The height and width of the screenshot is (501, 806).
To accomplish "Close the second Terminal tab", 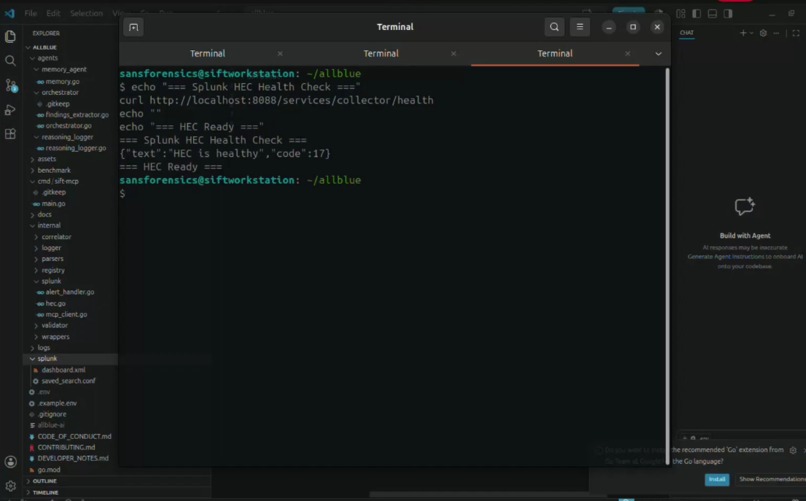I will 453,53.
